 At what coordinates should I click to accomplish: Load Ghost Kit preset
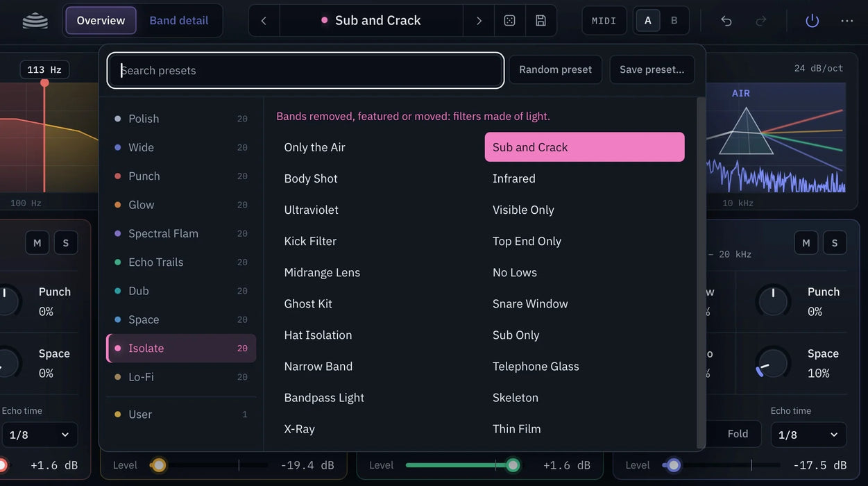click(376, 303)
